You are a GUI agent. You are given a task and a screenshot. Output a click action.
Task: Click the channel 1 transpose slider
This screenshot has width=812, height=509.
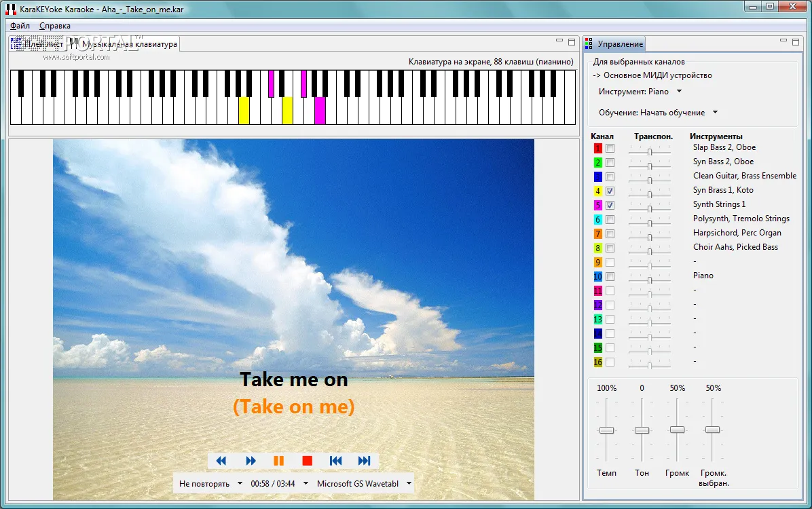click(649, 151)
